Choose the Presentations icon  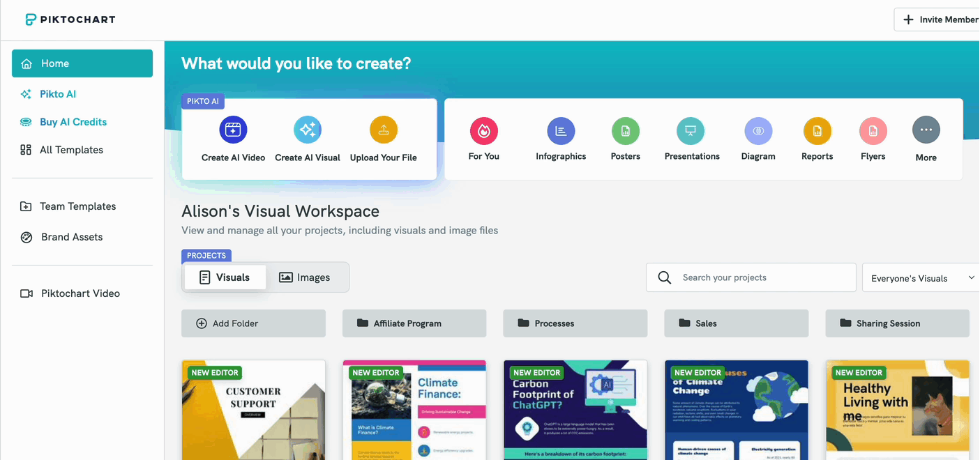(691, 130)
